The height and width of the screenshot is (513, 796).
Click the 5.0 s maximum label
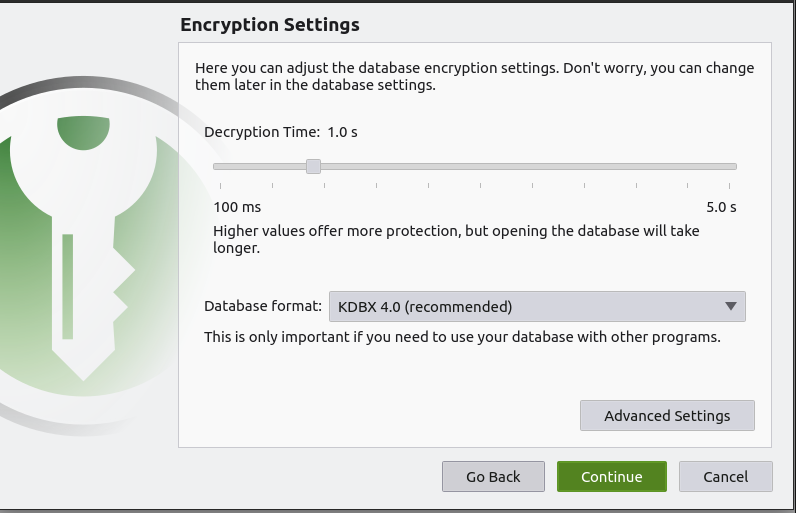tap(721, 207)
